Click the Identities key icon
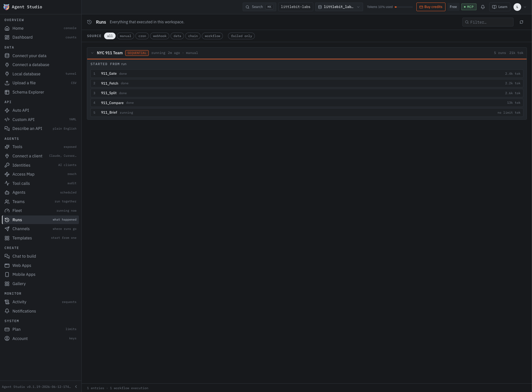Image resolution: width=532 pixels, height=392 pixels. click(7, 165)
